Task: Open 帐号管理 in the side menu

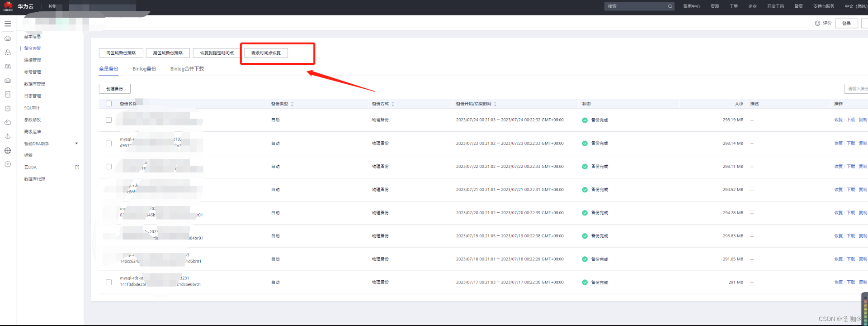Action: 33,72
